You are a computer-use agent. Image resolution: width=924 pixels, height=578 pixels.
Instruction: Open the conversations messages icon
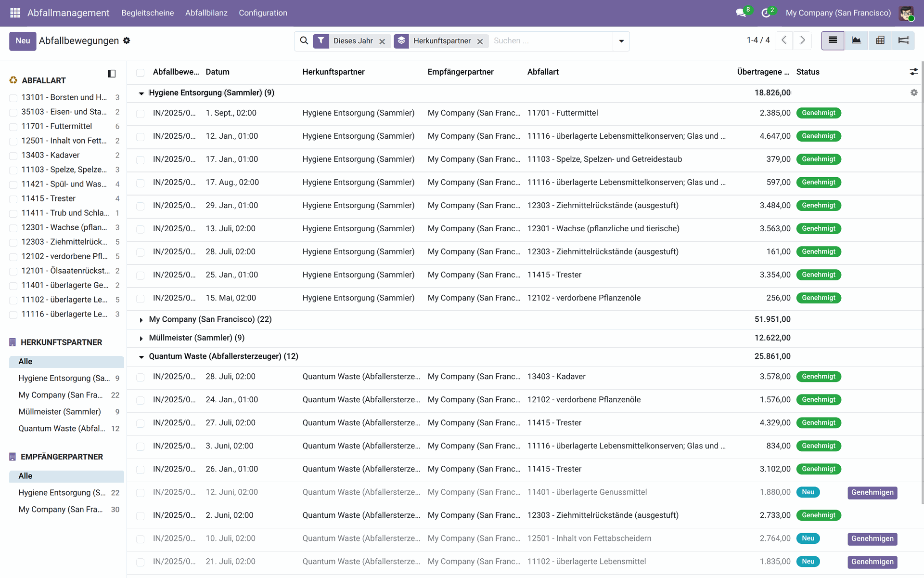pos(741,13)
